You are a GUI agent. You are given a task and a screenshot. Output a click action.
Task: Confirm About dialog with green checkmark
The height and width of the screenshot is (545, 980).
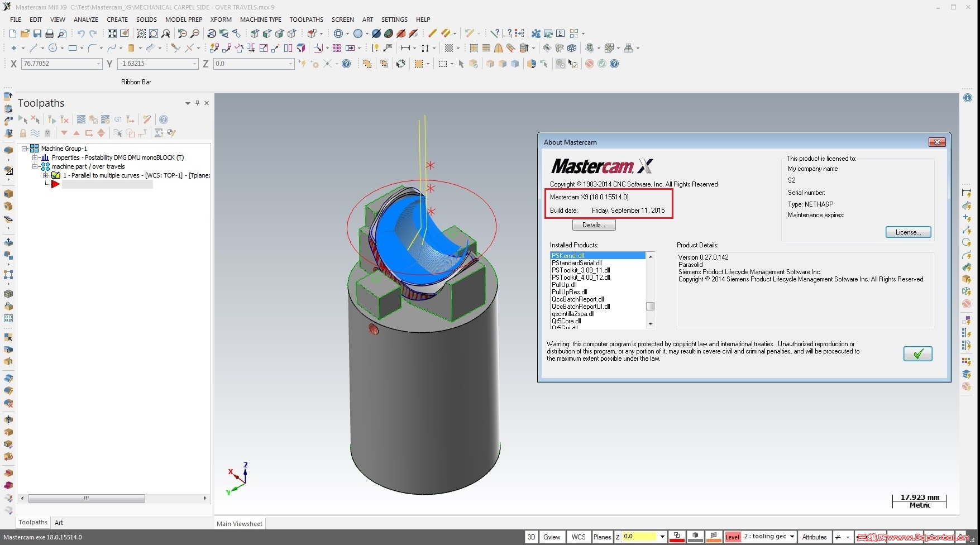[917, 354]
